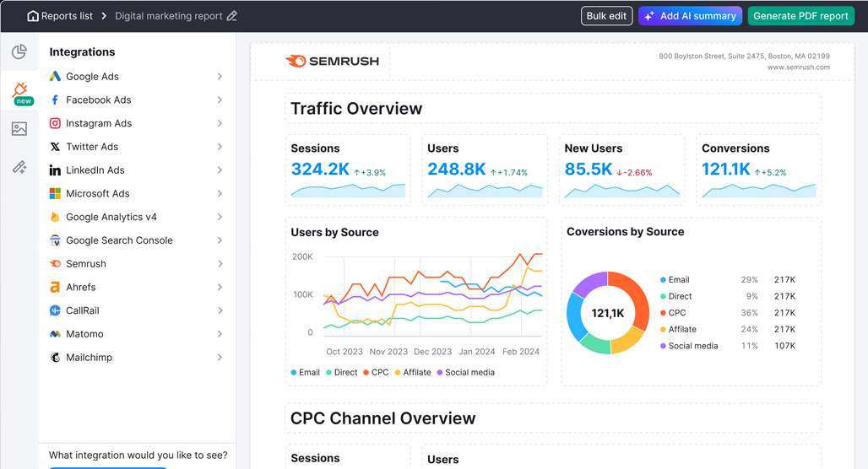
Task: Click the Instagram Ads logo icon
Action: click(55, 123)
